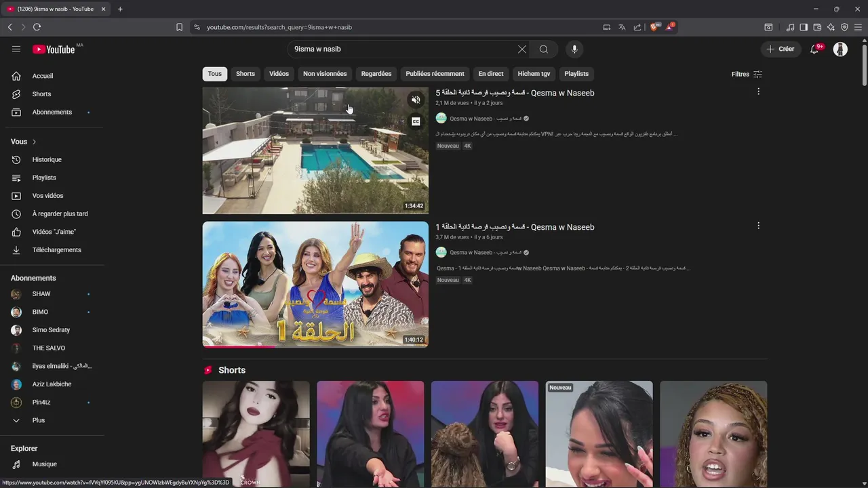Open more options for episode 5 video
Image resolution: width=868 pixels, height=488 pixels.
(x=758, y=91)
